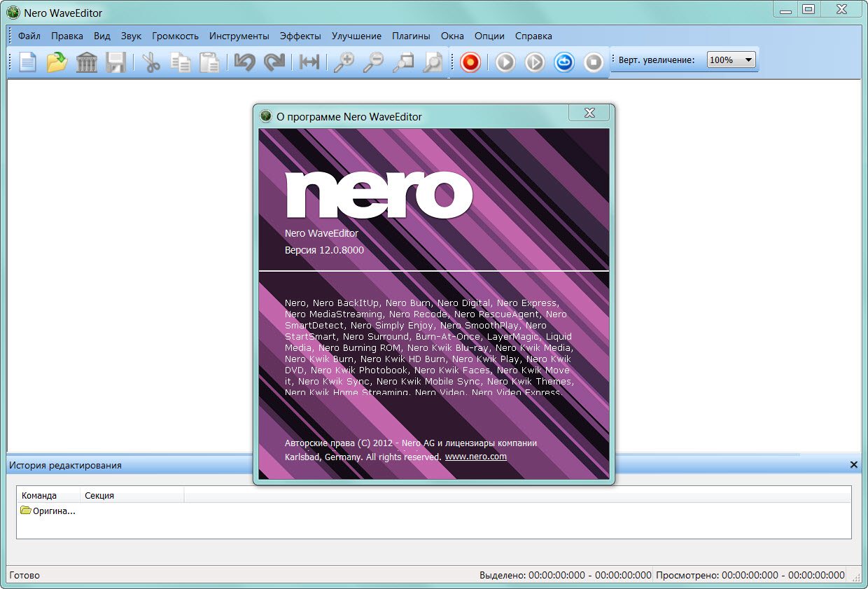Image resolution: width=868 pixels, height=589 pixels.
Task: Open the Звук menu
Action: (131, 36)
